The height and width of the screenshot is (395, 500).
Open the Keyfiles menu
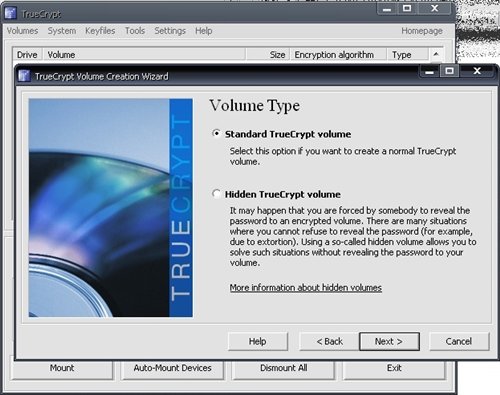click(x=100, y=31)
